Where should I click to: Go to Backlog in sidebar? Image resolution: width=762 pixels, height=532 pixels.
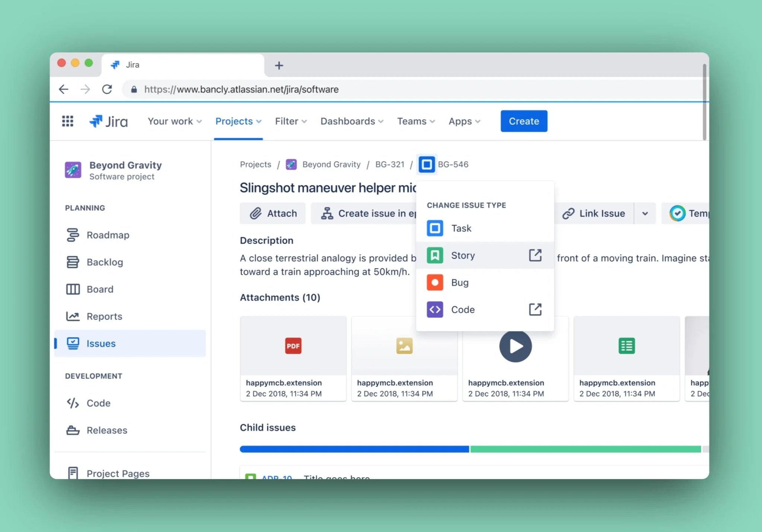(105, 262)
